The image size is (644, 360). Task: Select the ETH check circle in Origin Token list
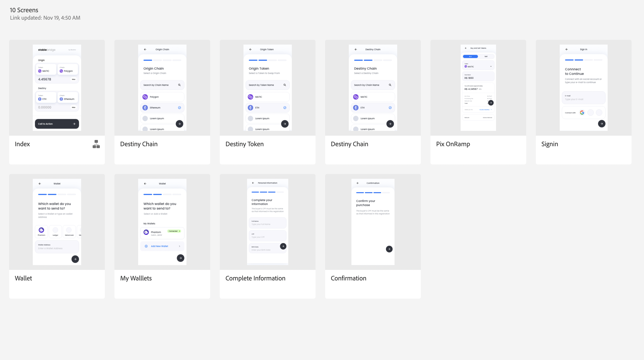point(284,108)
